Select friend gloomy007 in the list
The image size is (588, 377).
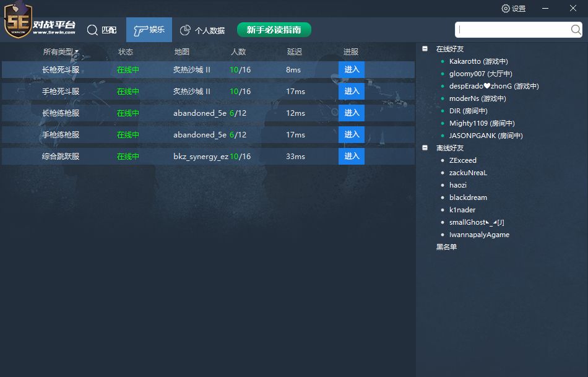pos(481,74)
